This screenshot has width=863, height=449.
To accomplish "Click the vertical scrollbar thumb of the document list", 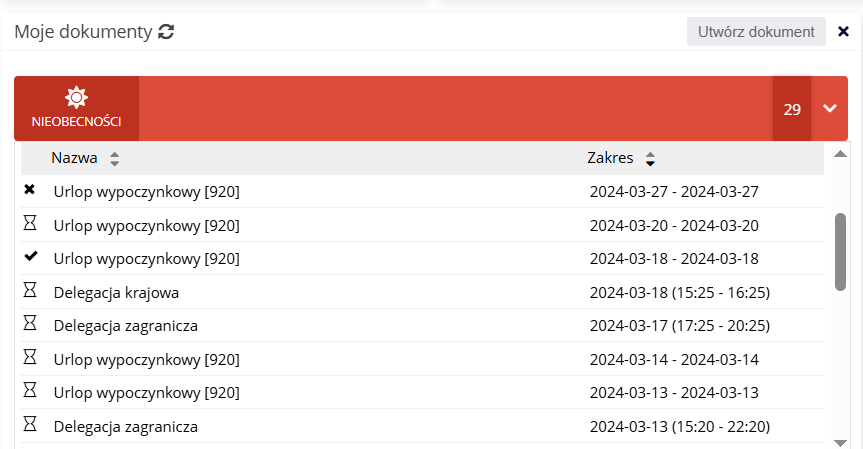I will point(840,252).
